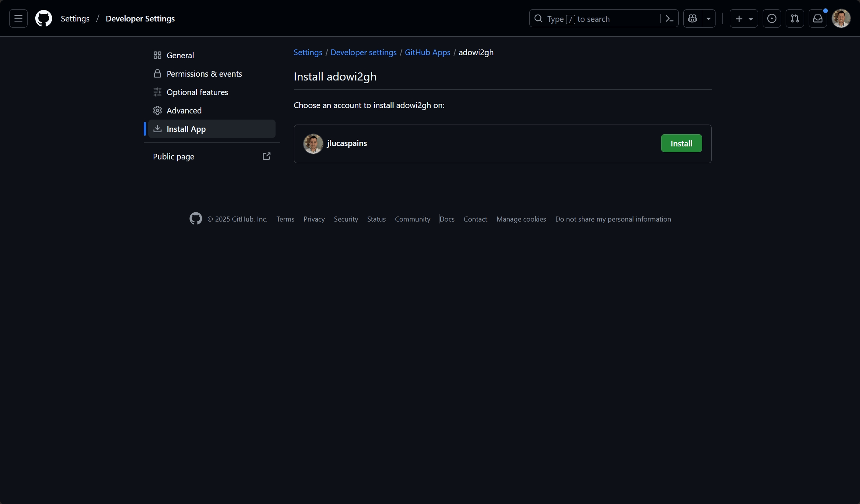Image resolution: width=860 pixels, height=504 pixels.
Task: Click the jlucaspains account avatar thumbnail
Action: [313, 144]
